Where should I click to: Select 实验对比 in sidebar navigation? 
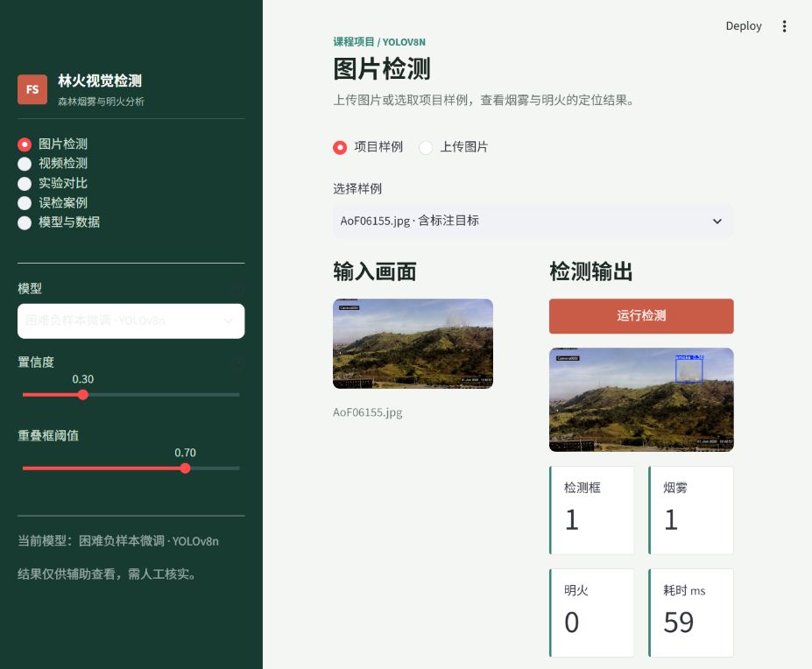[x=53, y=183]
